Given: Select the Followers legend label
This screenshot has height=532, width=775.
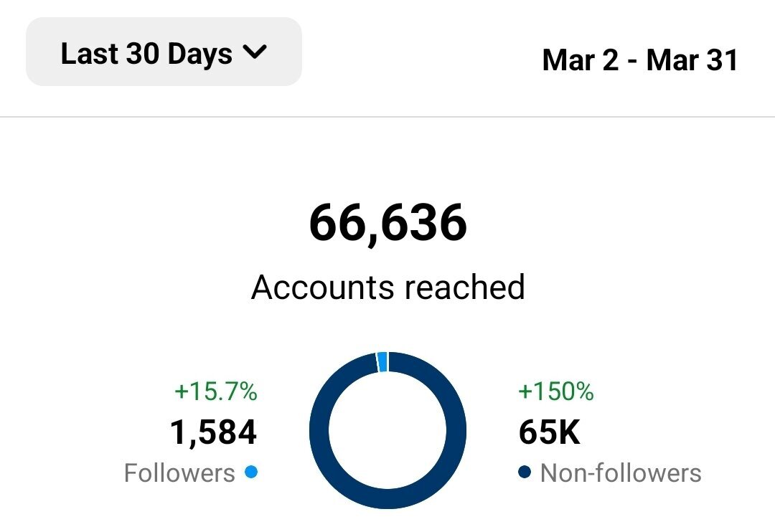Looking at the screenshot, I should (179, 472).
